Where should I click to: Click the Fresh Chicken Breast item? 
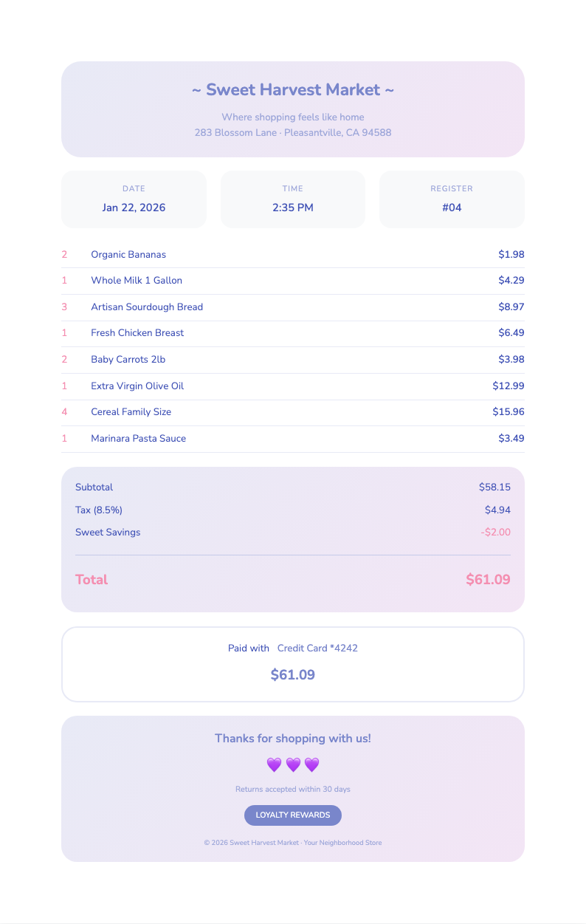click(x=137, y=333)
